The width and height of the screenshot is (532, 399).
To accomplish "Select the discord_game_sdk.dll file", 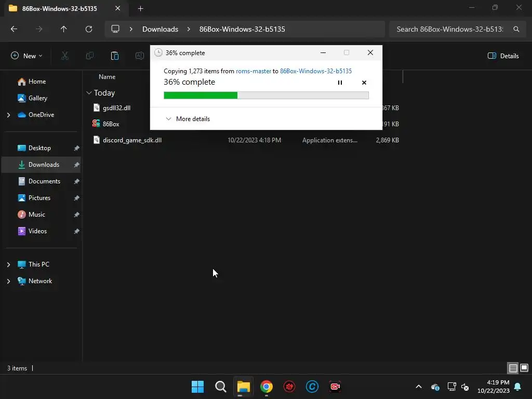I will 132,140.
